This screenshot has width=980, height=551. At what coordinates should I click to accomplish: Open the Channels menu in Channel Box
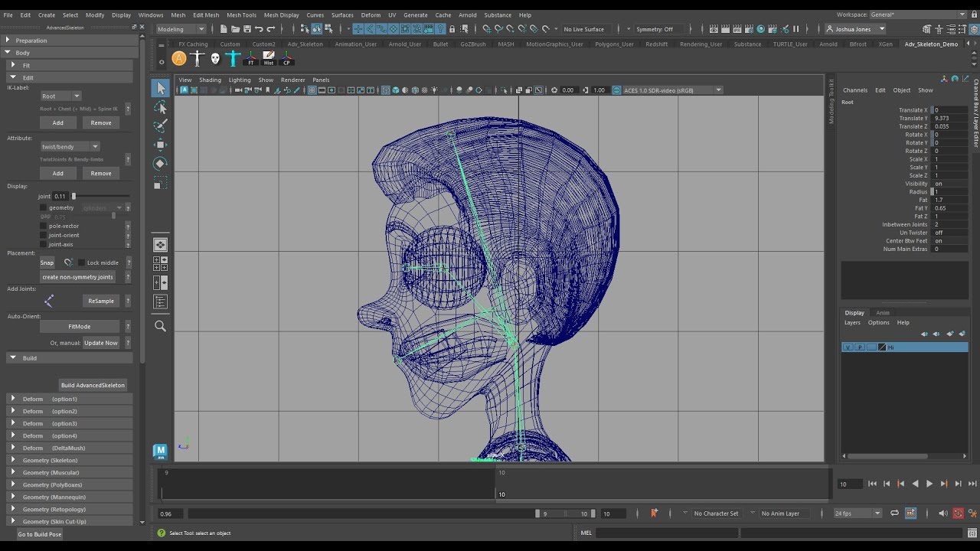(855, 90)
